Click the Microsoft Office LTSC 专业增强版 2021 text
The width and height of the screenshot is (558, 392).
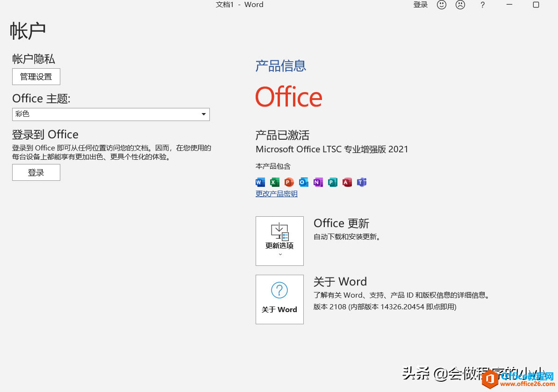point(332,149)
